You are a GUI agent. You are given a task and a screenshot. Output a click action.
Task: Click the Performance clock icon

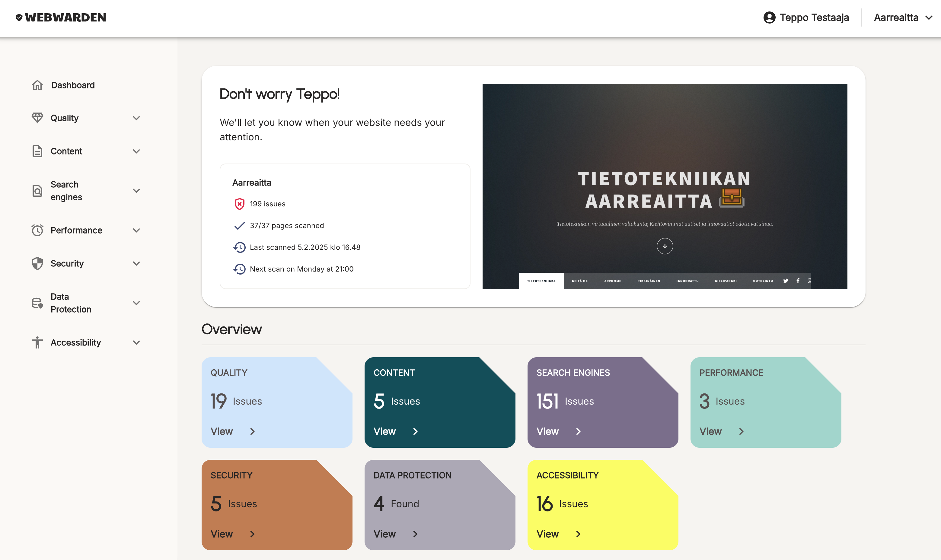pos(37,230)
